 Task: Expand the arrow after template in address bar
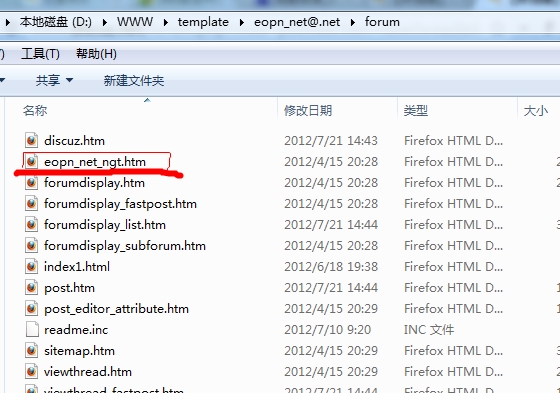[x=242, y=23]
